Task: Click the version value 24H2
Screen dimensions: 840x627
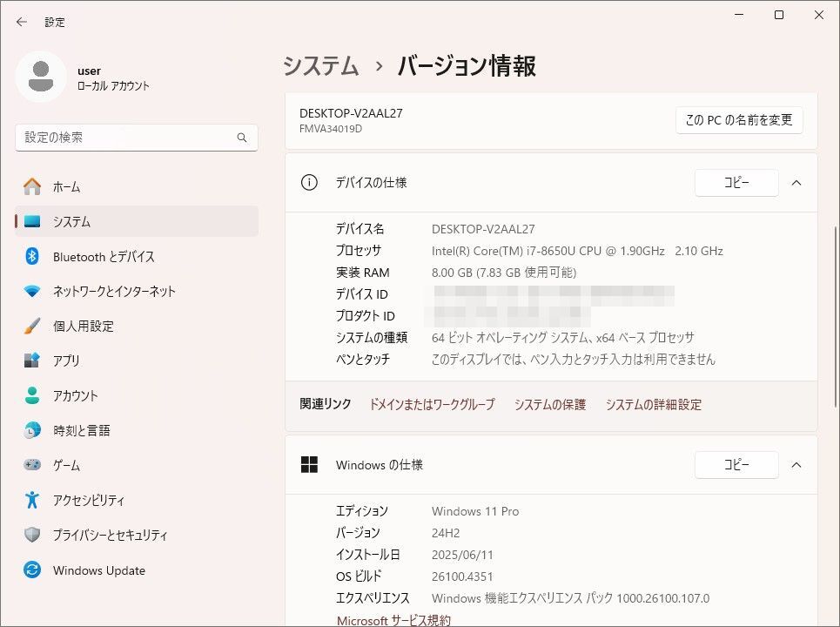Action: [446, 533]
